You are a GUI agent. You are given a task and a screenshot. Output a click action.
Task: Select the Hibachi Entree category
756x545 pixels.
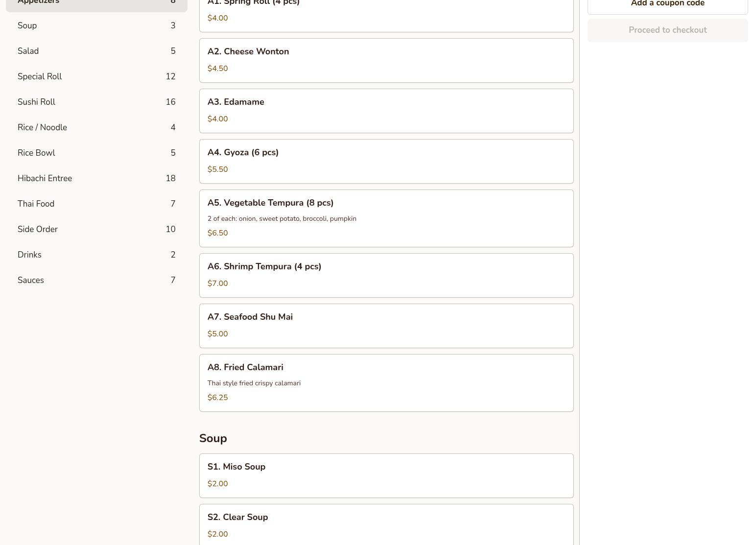click(96, 178)
